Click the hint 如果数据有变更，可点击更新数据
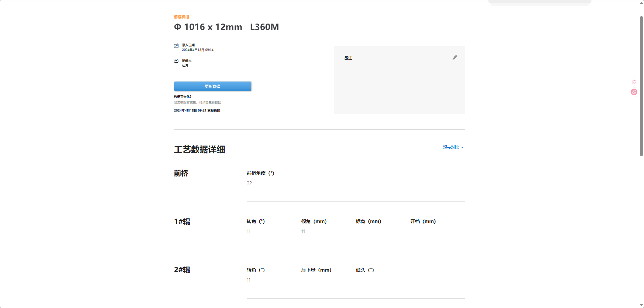Viewport: 644px width, 308px height. 197,102
